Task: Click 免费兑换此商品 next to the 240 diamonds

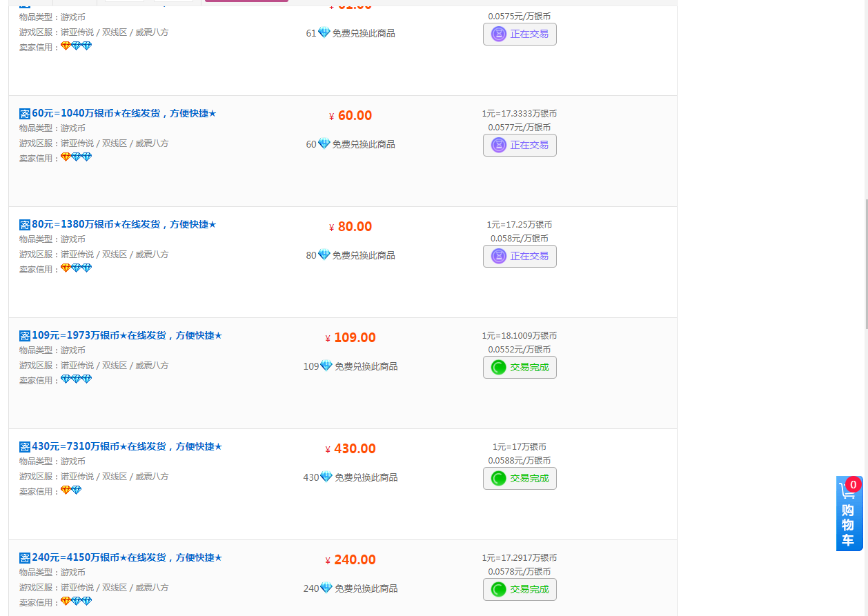Action: pyautogui.click(x=366, y=588)
